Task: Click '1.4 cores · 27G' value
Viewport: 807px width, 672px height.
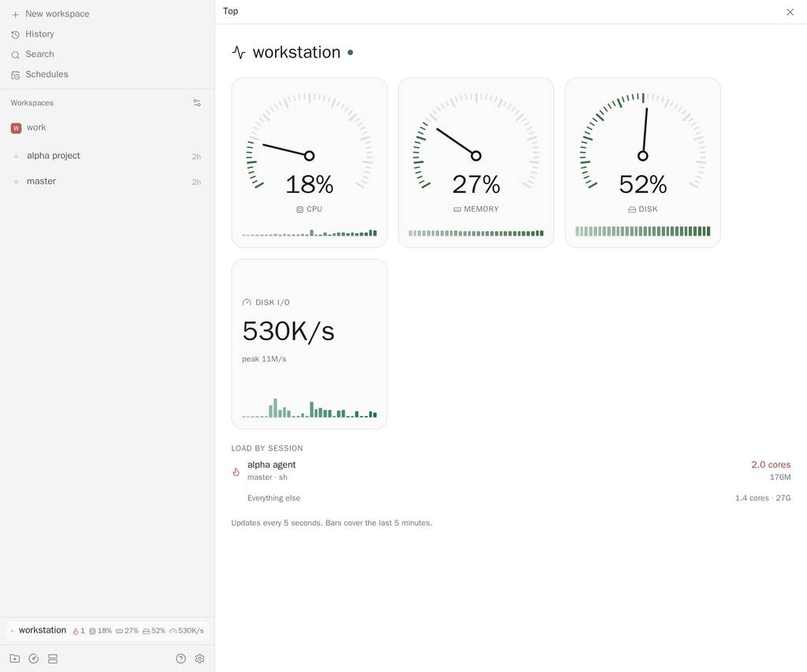Action: (x=763, y=498)
